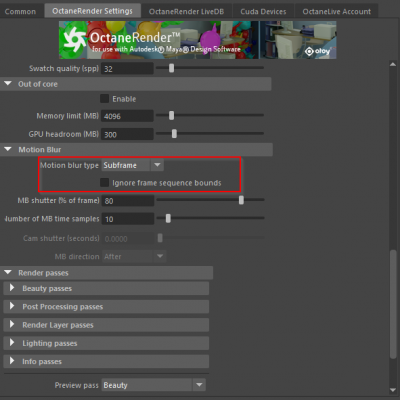Collapse the Render passes section
The width and height of the screenshot is (400, 400).
coord(8,273)
